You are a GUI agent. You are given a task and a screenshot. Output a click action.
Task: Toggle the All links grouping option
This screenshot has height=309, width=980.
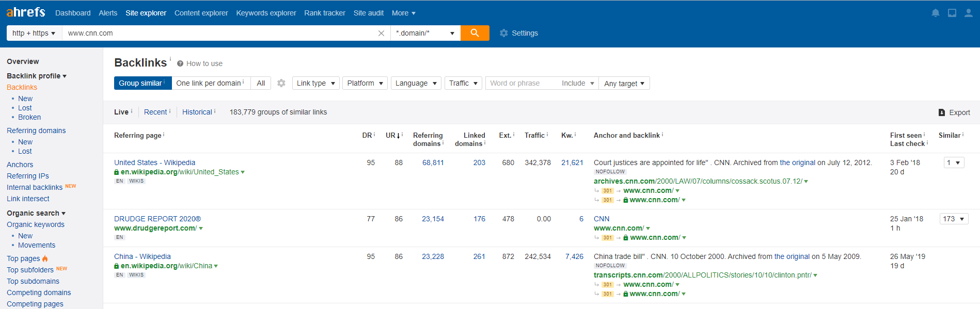(261, 83)
